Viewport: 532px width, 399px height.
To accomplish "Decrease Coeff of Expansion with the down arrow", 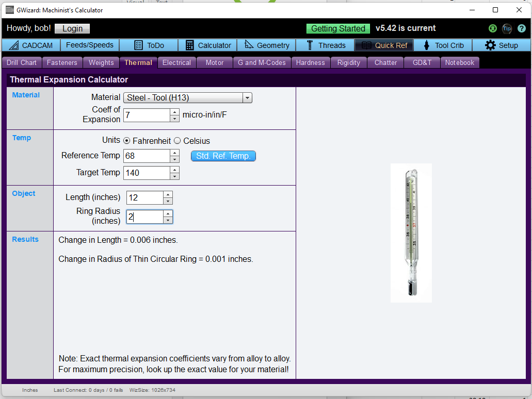I will tap(175, 119).
